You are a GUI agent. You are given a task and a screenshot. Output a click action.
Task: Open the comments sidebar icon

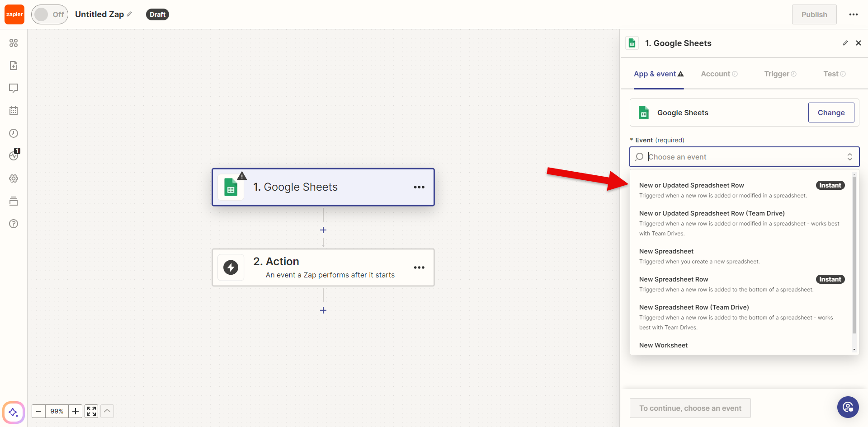14,88
